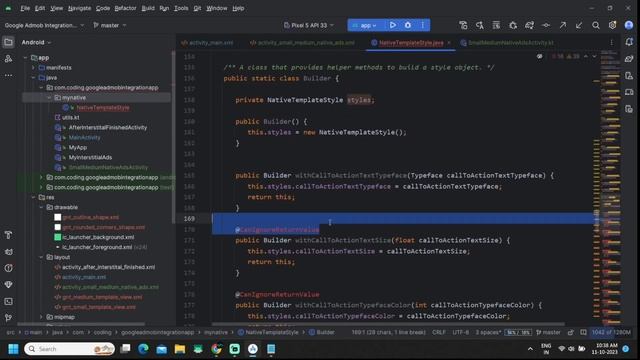
Task: Open the Project tool window icon
Action: pyautogui.click(x=8, y=42)
